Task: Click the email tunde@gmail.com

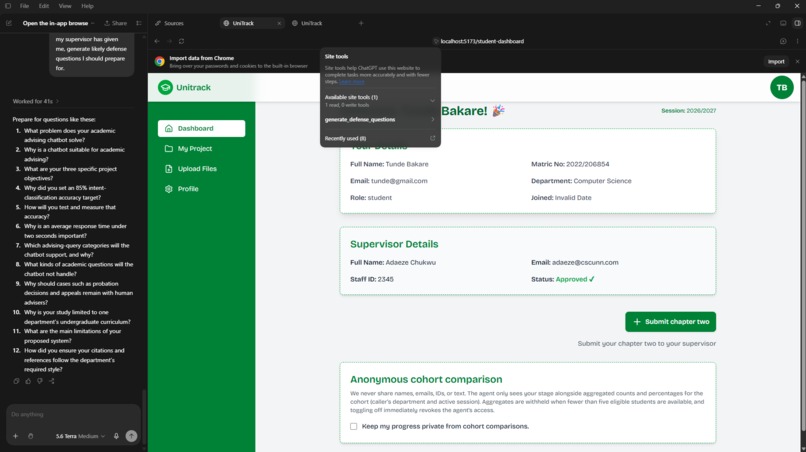Action: pos(399,181)
